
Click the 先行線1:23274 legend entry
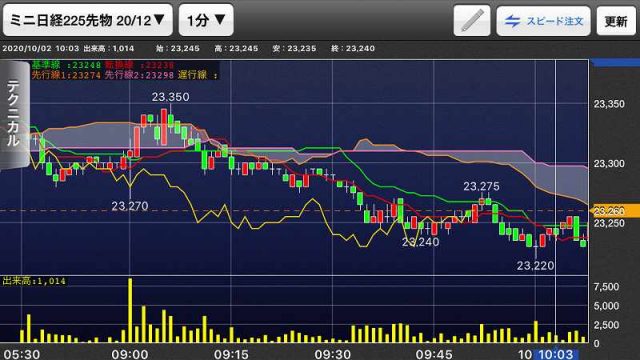coord(66,75)
